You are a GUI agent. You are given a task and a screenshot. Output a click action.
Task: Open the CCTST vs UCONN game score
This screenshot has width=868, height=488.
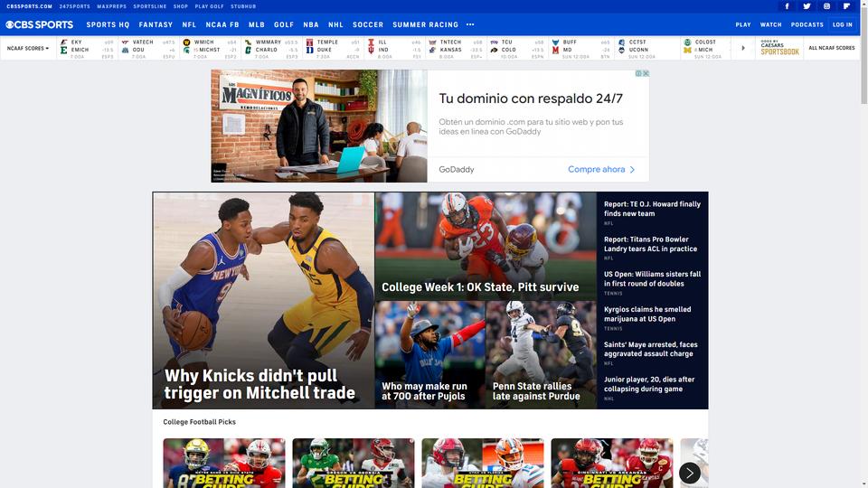tap(647, 49)
